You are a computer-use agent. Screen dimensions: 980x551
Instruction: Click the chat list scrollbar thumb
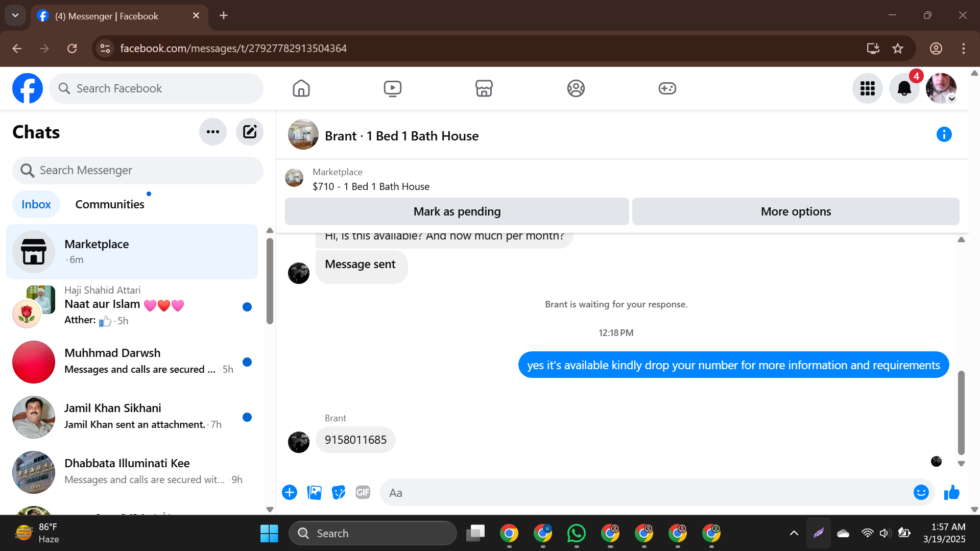click(270, 281)
